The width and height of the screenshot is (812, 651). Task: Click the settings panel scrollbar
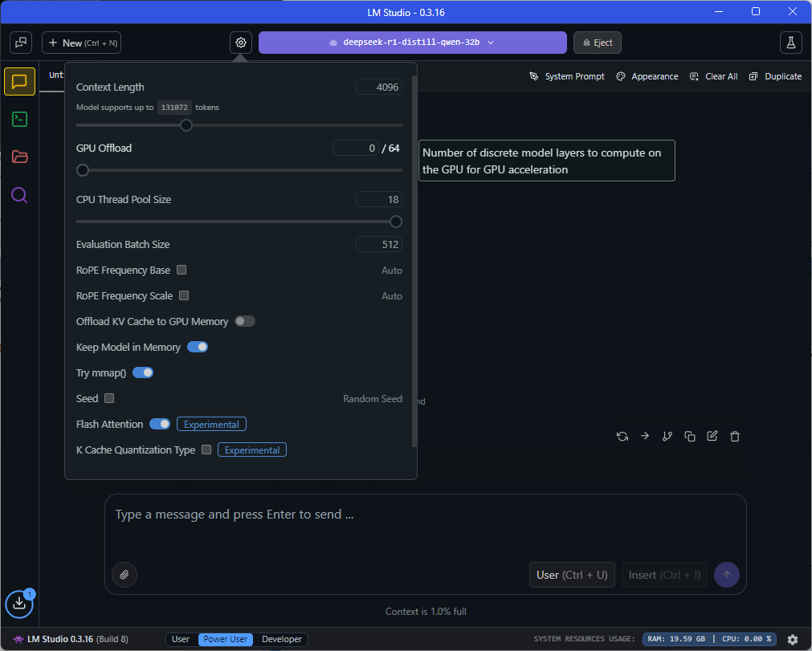[x=414, y=262]
